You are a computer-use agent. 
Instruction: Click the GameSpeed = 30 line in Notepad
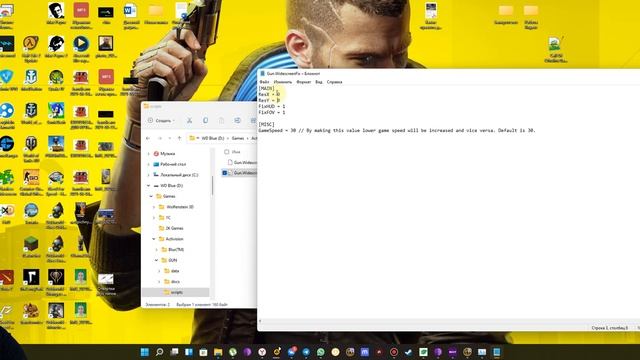click(397, 130)
